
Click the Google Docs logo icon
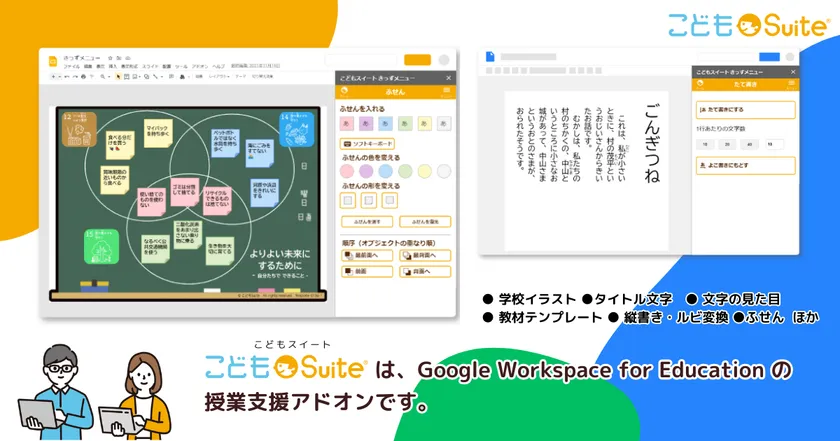coord(490,56)
